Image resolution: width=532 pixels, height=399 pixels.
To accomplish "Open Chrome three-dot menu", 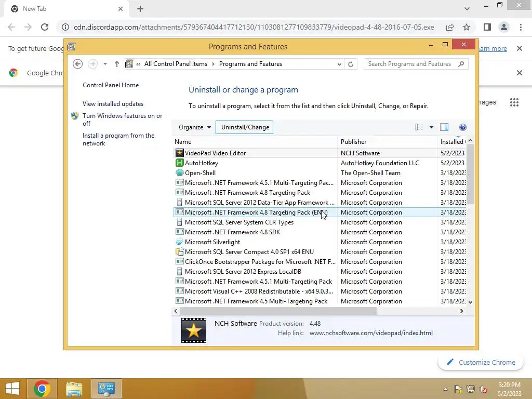I will [x=521, y=27].
